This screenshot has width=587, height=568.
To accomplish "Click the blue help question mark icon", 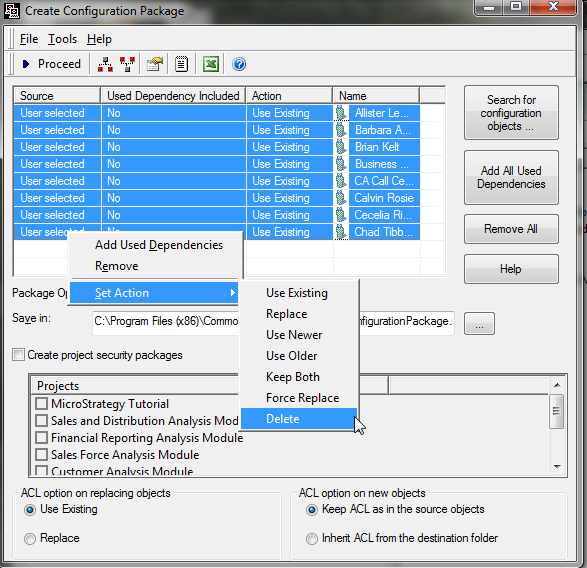I will tap(239, 64).
